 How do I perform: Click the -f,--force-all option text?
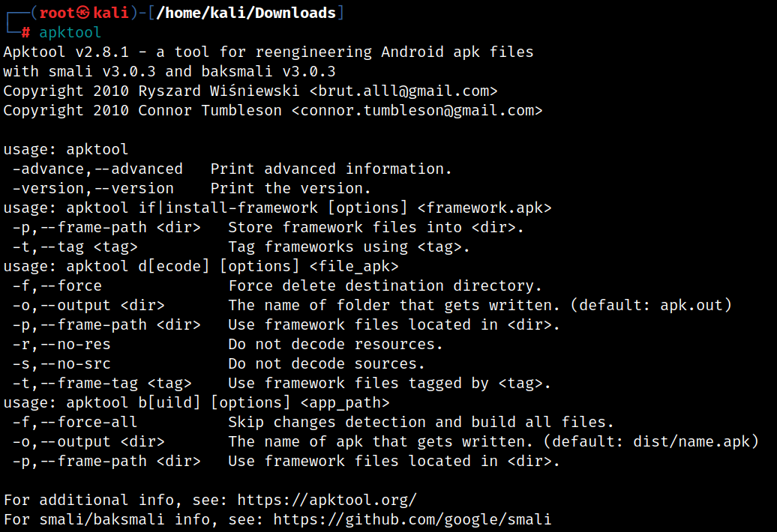tap(75, 422)
